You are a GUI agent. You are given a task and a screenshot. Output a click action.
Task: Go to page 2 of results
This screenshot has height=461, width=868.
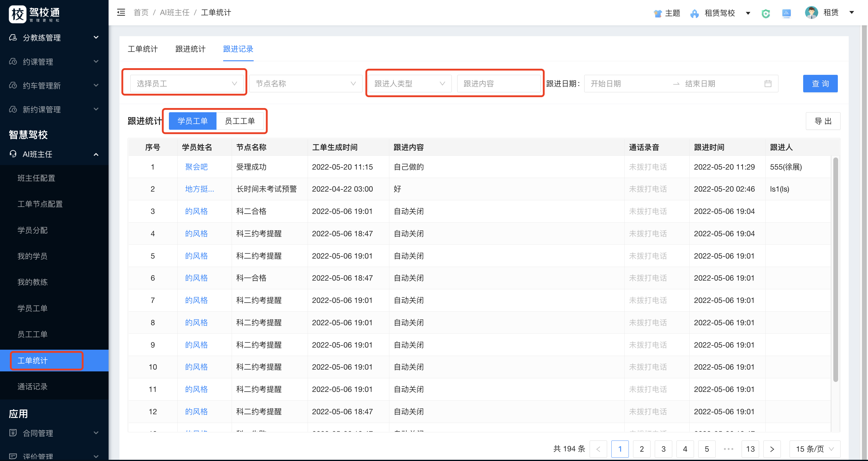point(641,449)
